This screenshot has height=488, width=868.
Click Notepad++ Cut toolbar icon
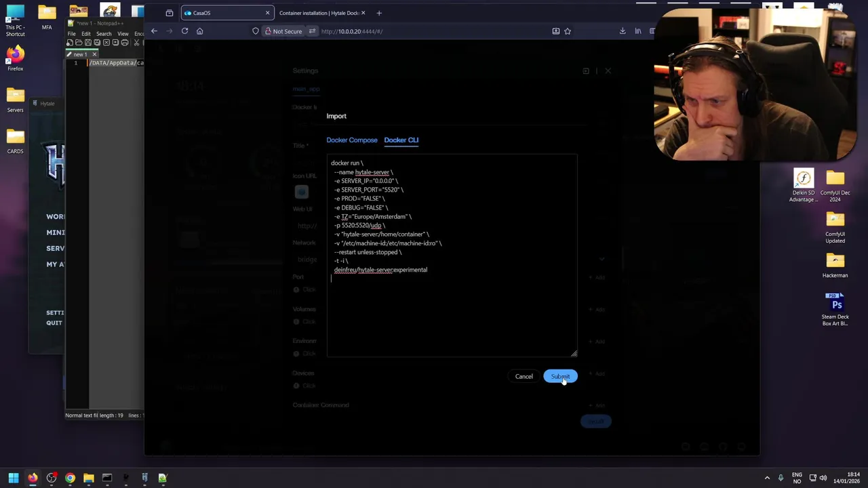(x=136, y=43)
